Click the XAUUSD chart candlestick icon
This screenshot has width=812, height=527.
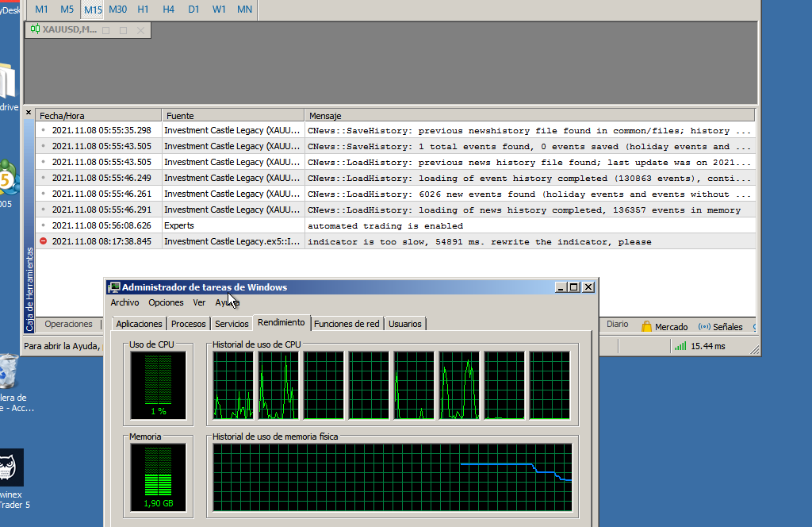[35, 30]
